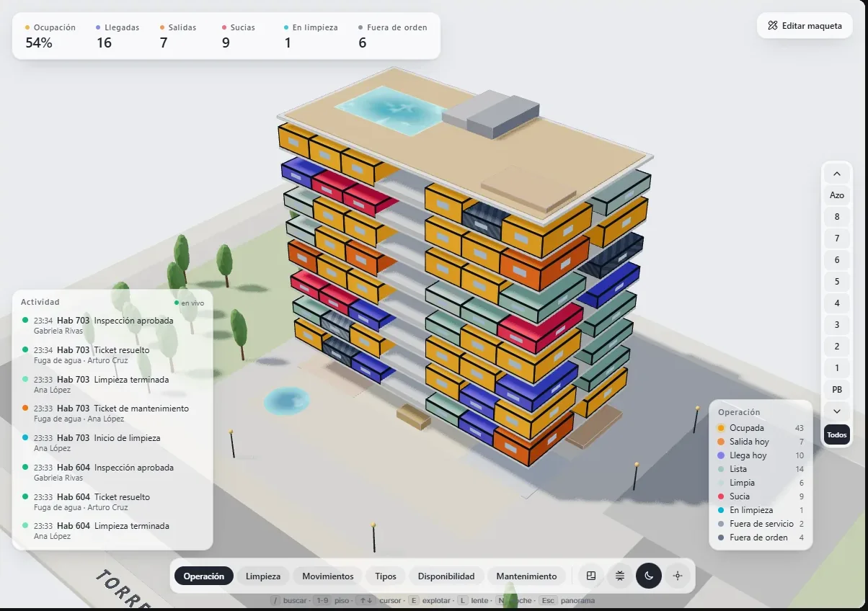Click the Limpia legend entry
Viewport: 868px width, 611px height.
click(761, 483)
